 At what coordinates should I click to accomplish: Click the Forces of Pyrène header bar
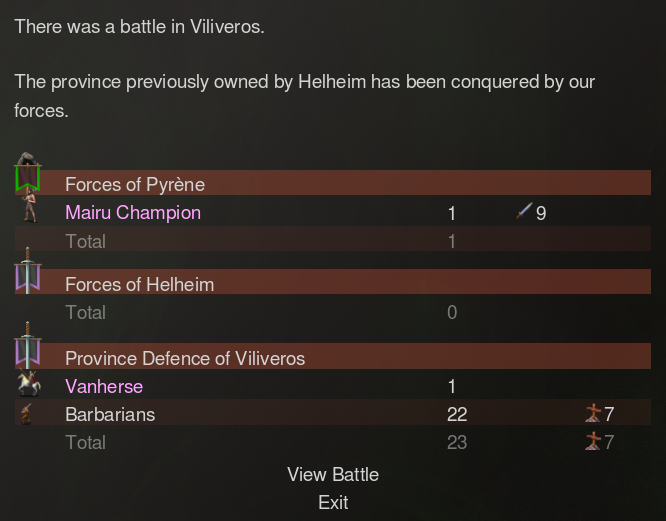pos(333,183)
